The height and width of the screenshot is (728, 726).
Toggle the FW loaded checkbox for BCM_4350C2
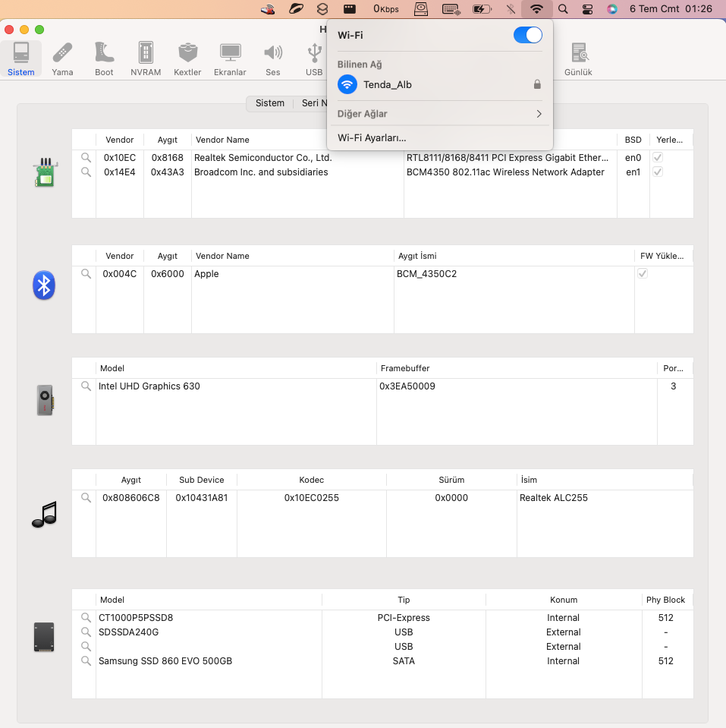point(643,274)
